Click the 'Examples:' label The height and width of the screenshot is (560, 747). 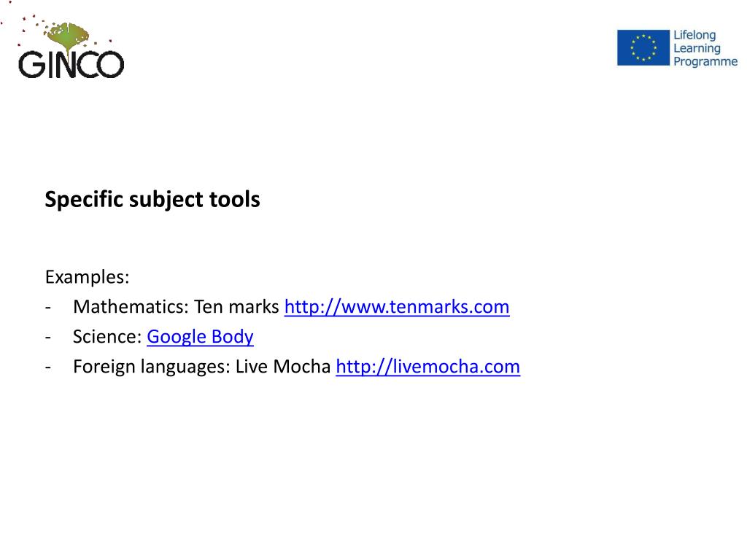coord(87,277)
